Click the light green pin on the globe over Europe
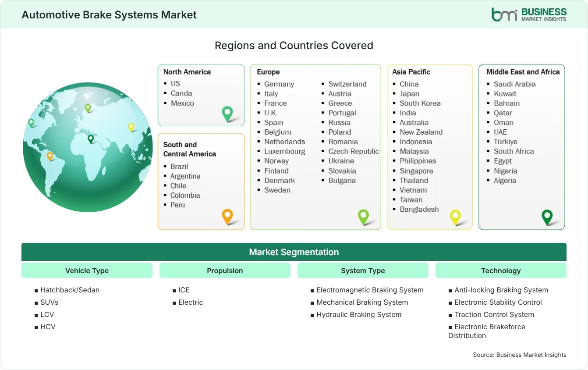Image resolution: width=588 pixels, height=370 pixels. (x=88, y=108)
